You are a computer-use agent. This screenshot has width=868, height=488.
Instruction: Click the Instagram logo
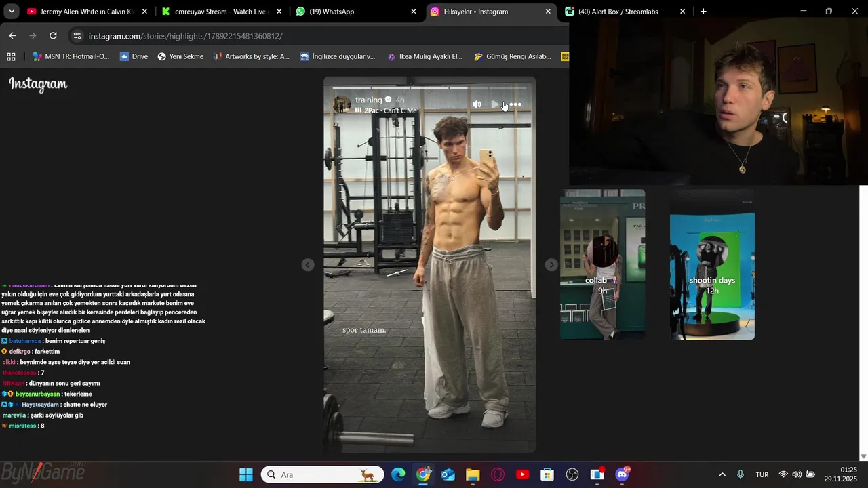[38, 84]
